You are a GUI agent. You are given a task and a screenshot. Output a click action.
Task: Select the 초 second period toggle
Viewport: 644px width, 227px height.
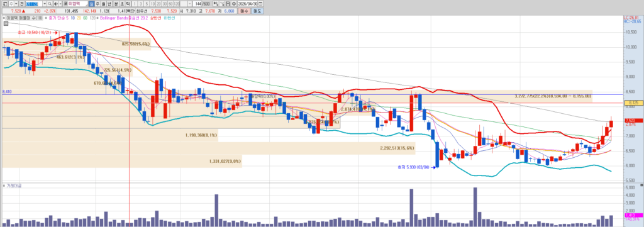[121, 4]
